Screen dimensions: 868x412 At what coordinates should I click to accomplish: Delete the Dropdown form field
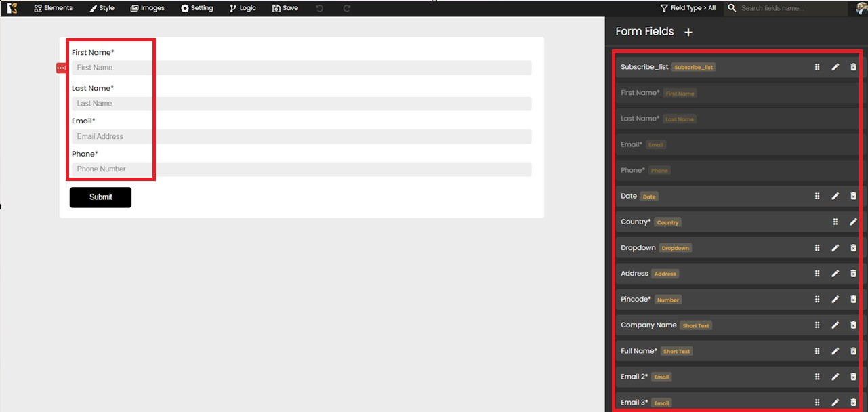[x=853, y=248]
